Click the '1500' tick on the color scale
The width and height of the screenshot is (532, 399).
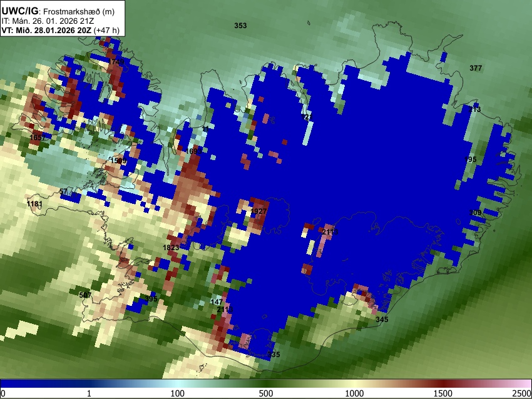[x=442, y=393]
